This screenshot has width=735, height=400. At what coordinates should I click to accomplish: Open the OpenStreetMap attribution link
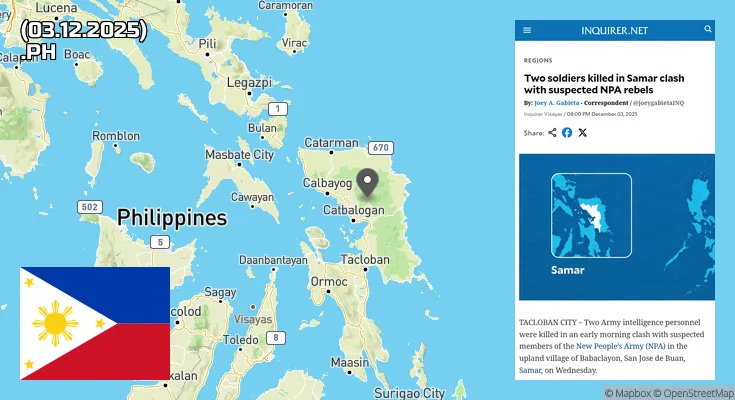(x=694, y=393)
